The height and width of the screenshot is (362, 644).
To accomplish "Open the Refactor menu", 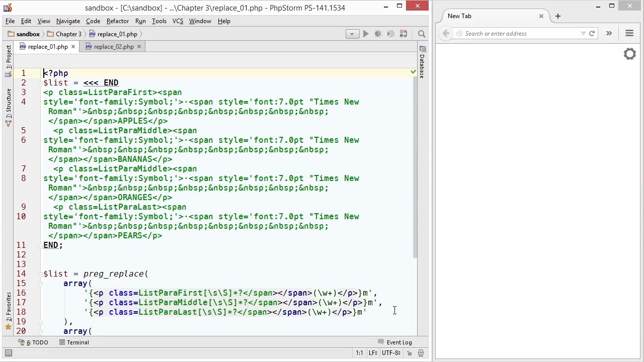I will [118, 21].
